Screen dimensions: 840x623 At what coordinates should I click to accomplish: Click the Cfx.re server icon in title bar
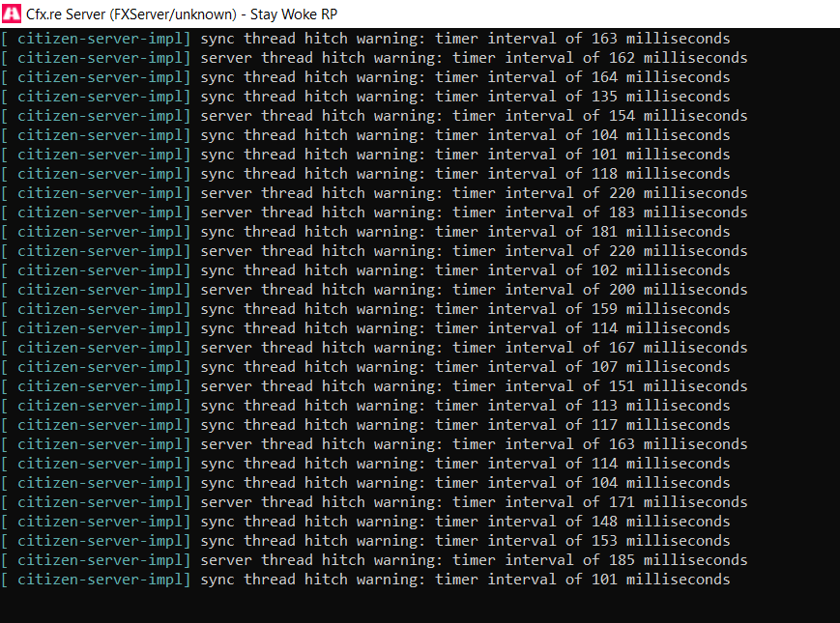coord(12,14)
